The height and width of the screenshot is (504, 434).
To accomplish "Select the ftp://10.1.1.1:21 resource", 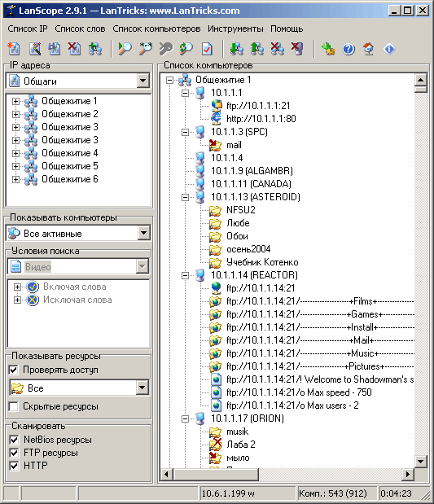I will coord(258,106).
